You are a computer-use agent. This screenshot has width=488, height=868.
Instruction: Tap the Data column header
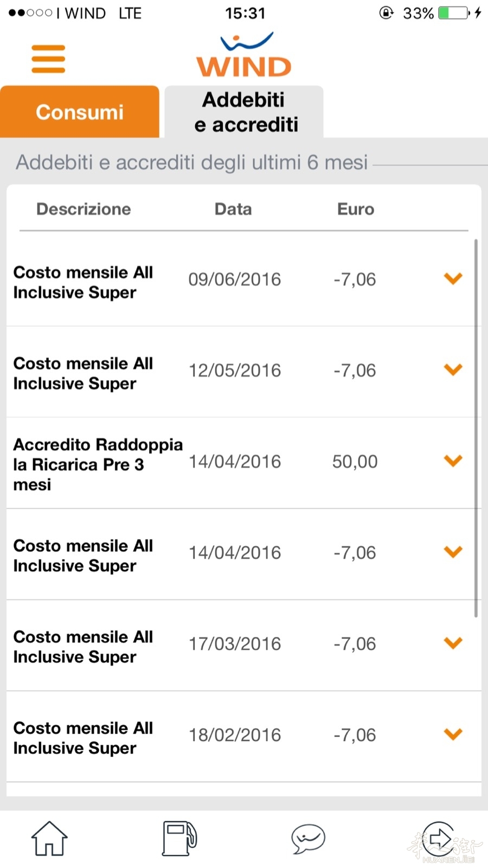click(x=233, y=209)
